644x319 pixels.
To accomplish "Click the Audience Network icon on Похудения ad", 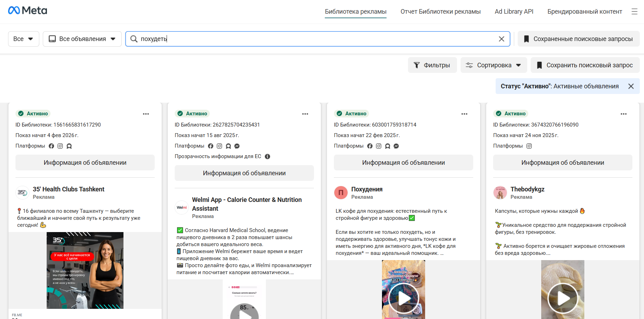I will pos(387,146).
